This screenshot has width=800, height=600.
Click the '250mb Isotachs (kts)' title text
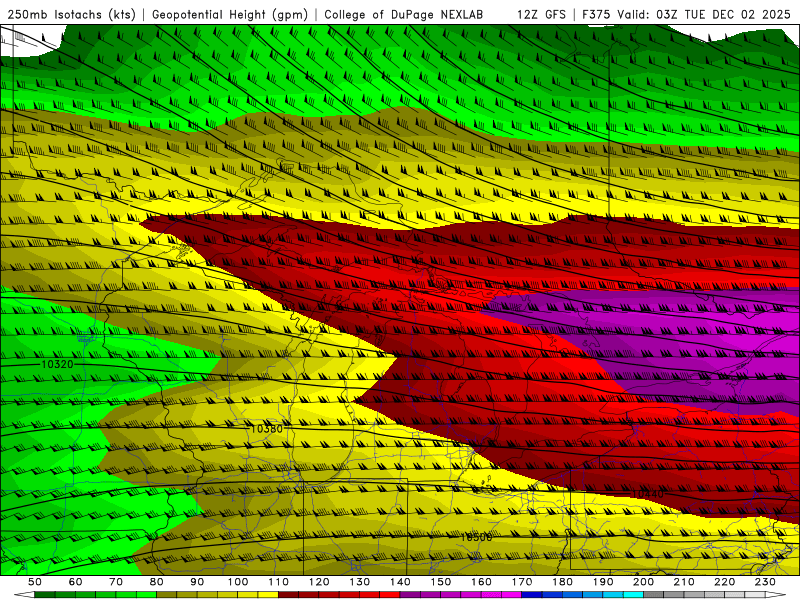[71, 15]
